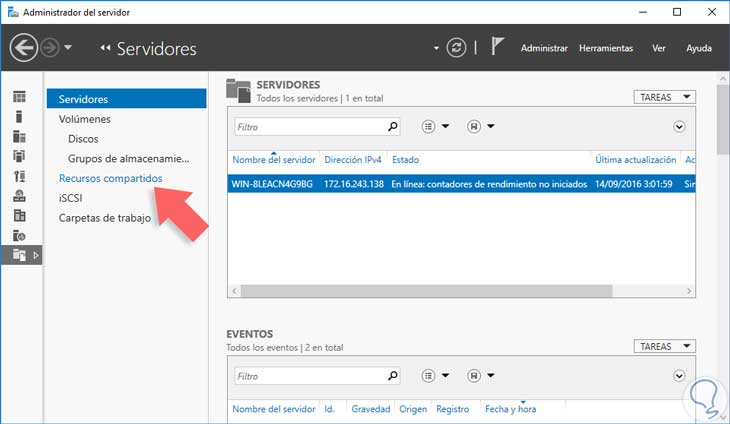Image resolution: width=730 pixels, height=424 pixels.
Task: Open the navigation history dropdown arrow
Action: click(68, 47)
